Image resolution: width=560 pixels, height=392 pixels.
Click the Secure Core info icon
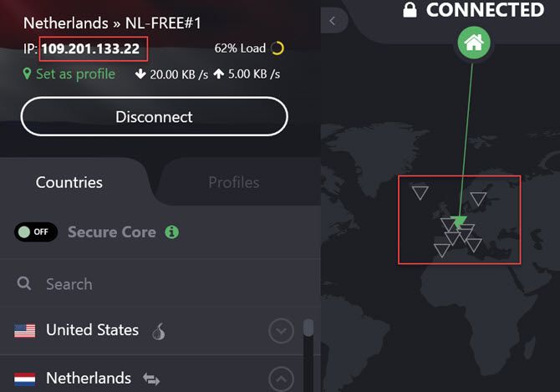pyautogui.click(x=172, y=232)
